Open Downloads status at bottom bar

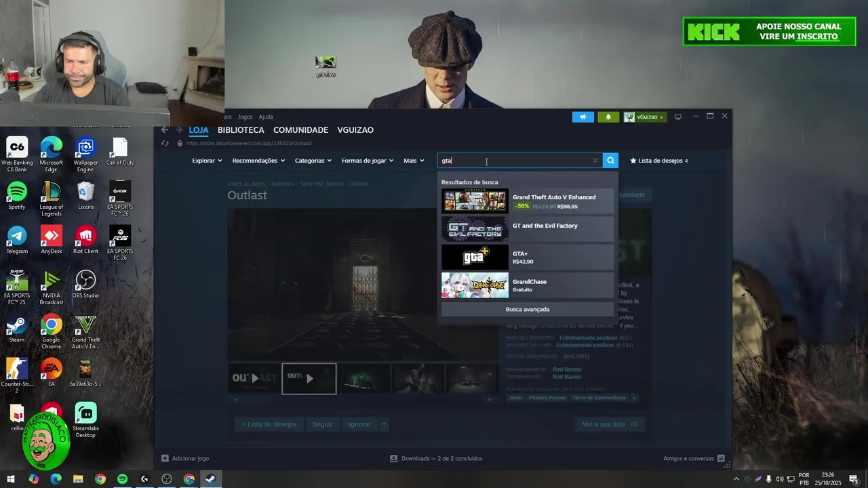tap(436, 458)
